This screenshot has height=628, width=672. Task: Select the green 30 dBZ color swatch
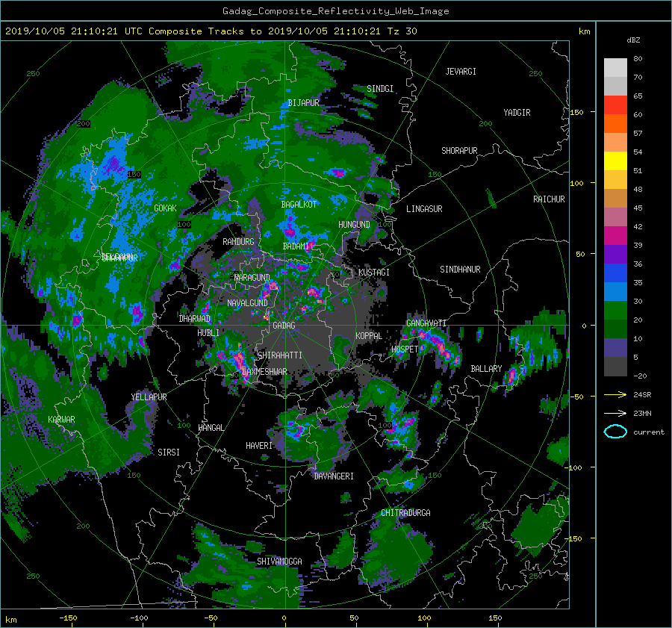pyautogui.click(x=615, y=310)
